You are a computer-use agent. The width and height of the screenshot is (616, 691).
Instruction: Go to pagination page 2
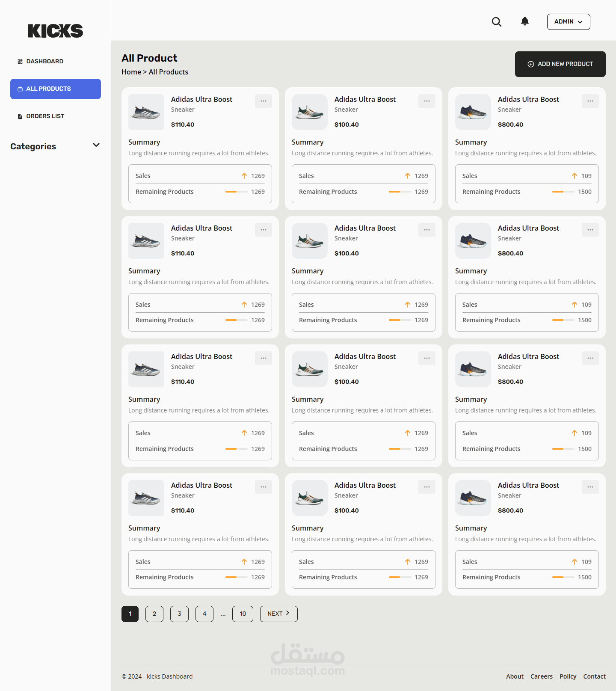154,614
